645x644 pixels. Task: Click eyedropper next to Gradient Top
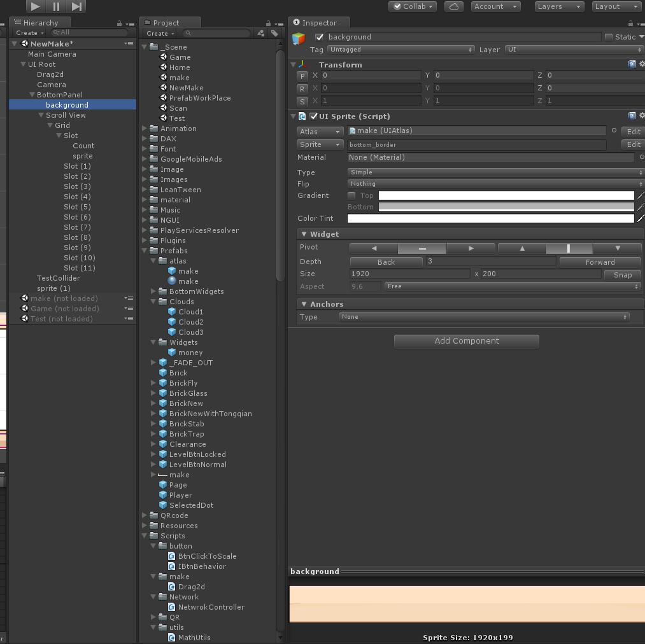(x=641, y=195)
